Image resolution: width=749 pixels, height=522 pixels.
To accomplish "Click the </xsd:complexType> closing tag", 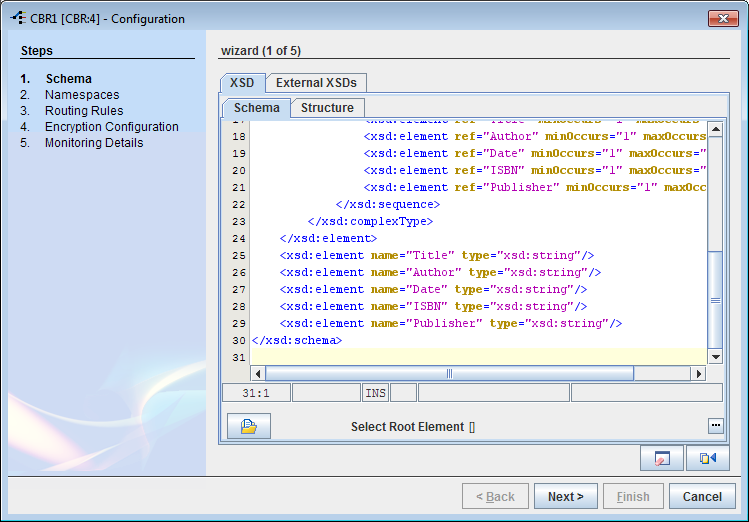I will pyautogui.click(x=370, y=221).
